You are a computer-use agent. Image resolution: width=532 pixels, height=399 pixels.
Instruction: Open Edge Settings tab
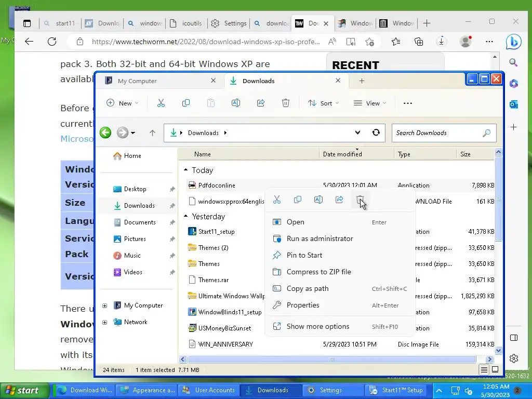click(229, 23)
